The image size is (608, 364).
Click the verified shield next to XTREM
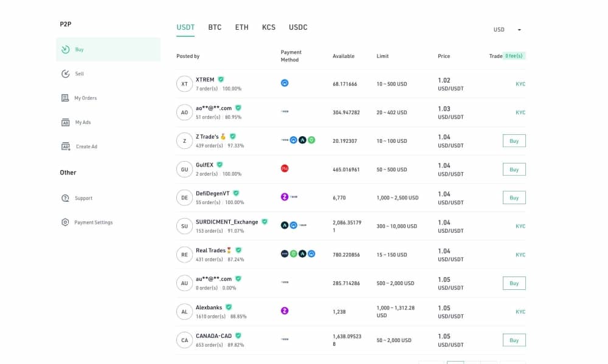[x=221, y=80]
